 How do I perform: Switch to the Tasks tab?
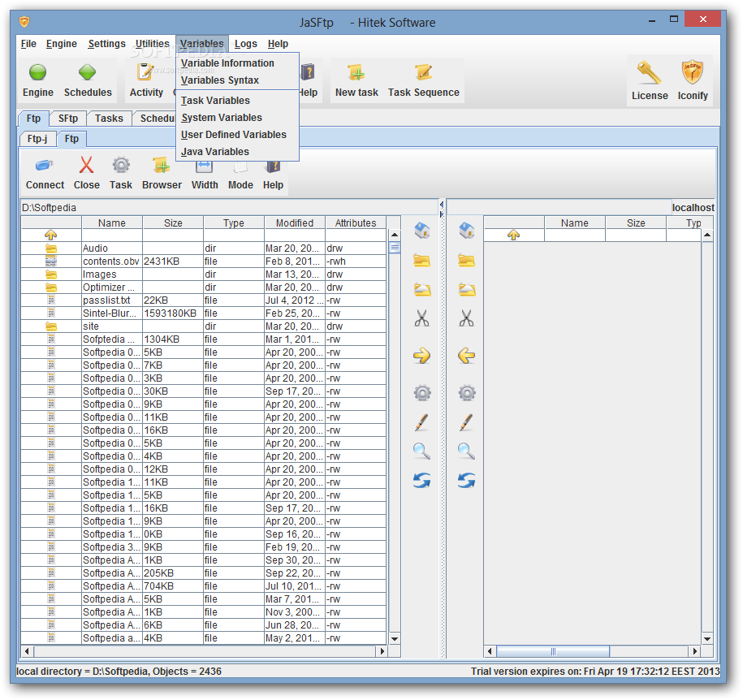109,119
